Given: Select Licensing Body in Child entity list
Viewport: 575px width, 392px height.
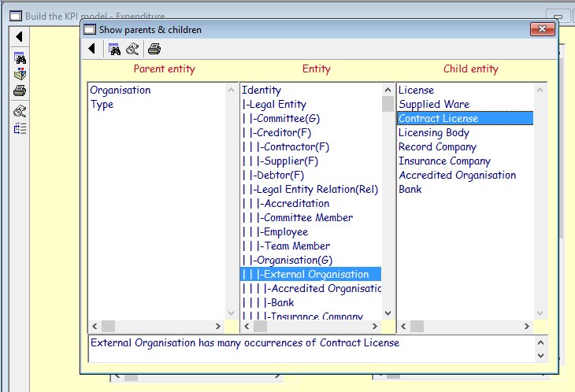Looking at the screenshot, I should click(x=434, y=133).
